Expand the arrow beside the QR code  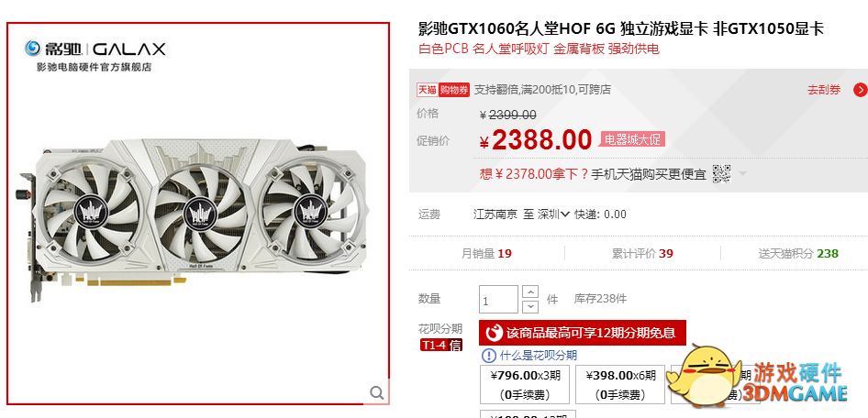point(742,174)
